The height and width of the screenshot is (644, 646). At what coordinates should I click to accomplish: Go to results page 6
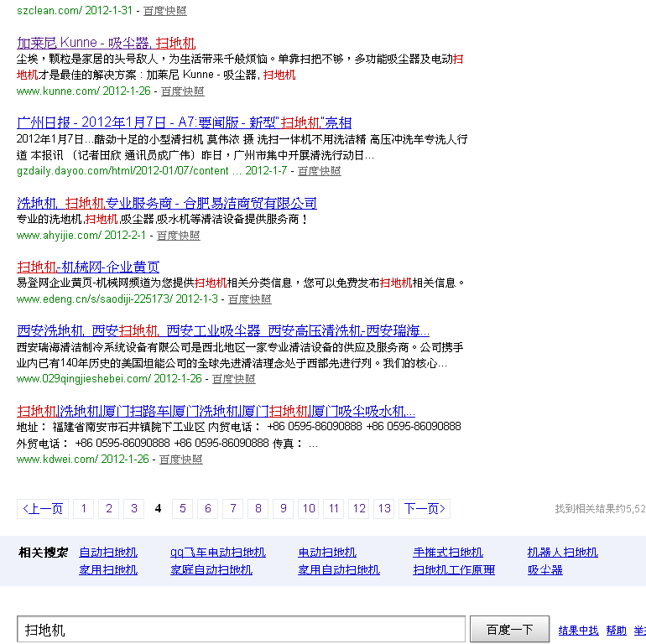click(x=208, y=508)
